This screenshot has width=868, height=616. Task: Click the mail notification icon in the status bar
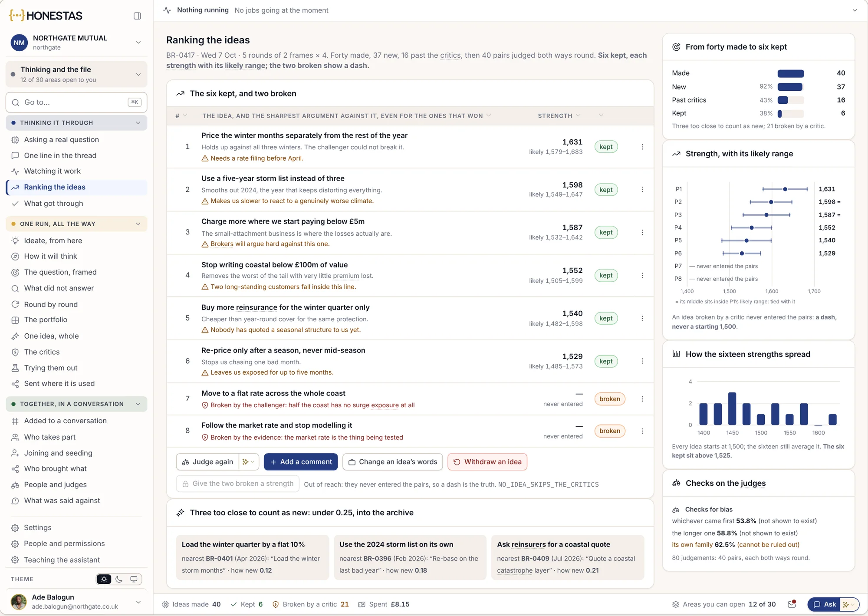tap(792, 604)
